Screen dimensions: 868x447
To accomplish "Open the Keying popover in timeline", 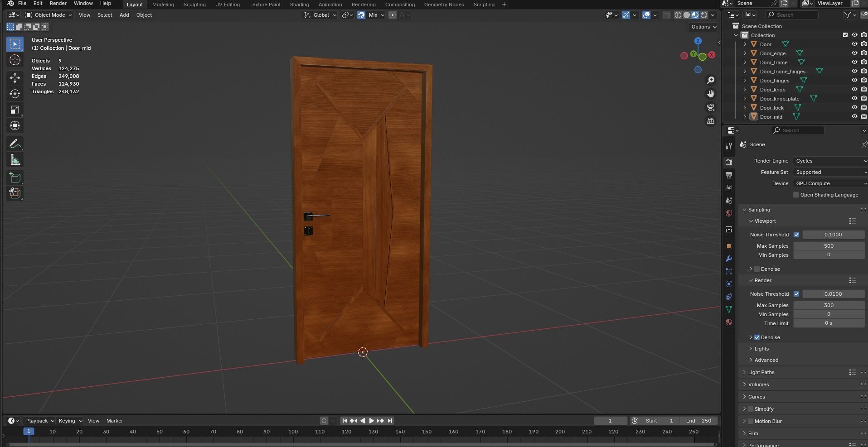I will click(70, 421).
